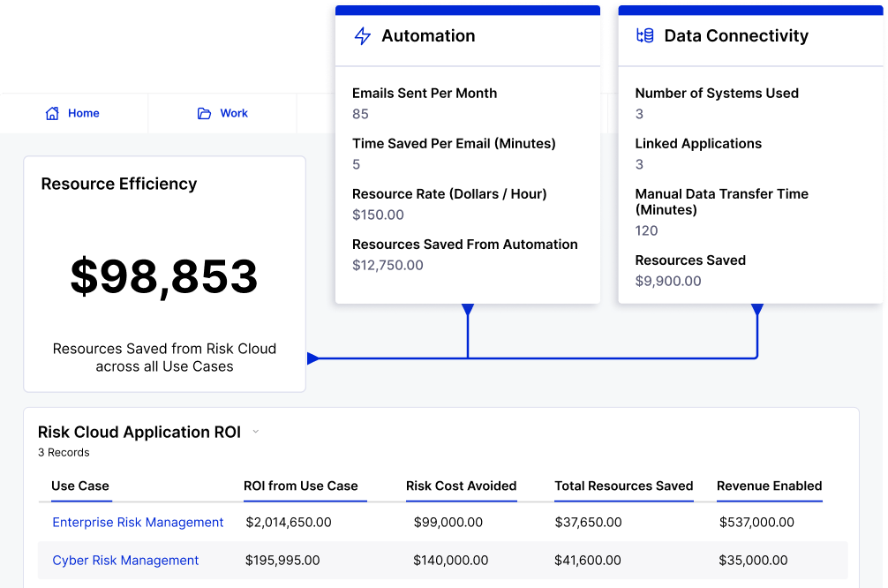Sort by Revenue Enabled column header

pos(769,486)
